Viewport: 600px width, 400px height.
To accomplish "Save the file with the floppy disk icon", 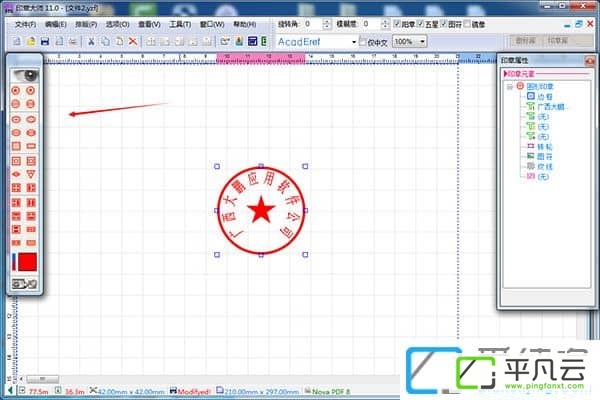I will pos(45,41).
